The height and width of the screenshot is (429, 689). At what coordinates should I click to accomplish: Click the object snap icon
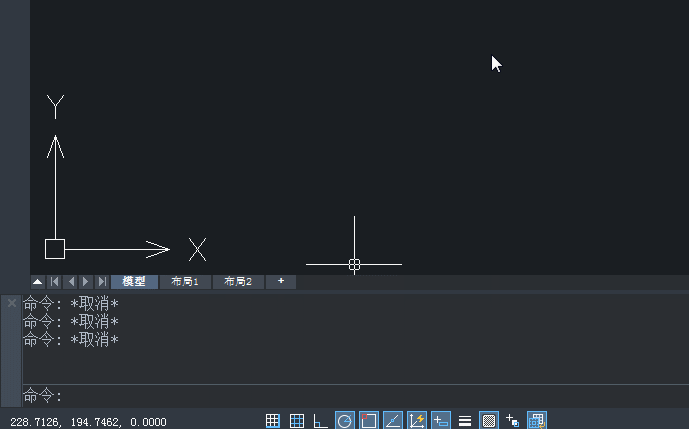[x=369, y=421]
